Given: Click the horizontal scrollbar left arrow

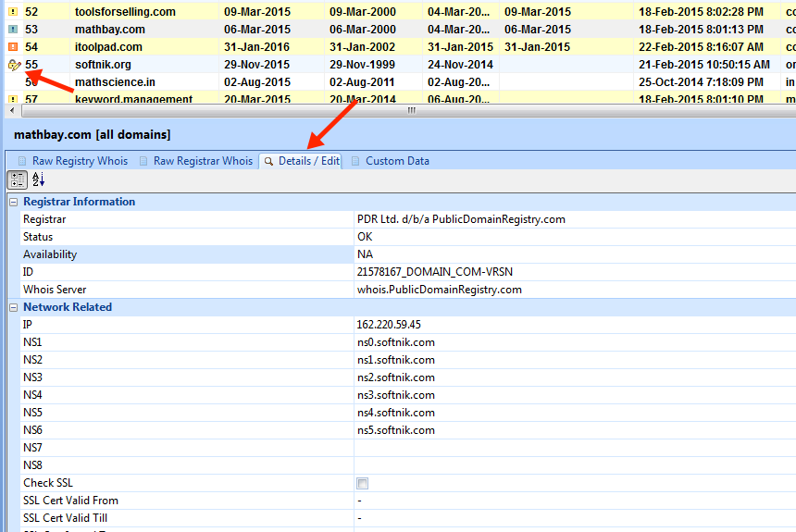Looking at the screenshot, I should [x=12, y=110].
